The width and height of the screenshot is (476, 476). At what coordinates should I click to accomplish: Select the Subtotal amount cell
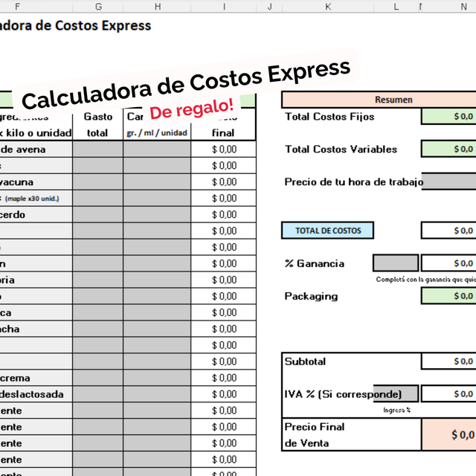[x=448, y=361]
